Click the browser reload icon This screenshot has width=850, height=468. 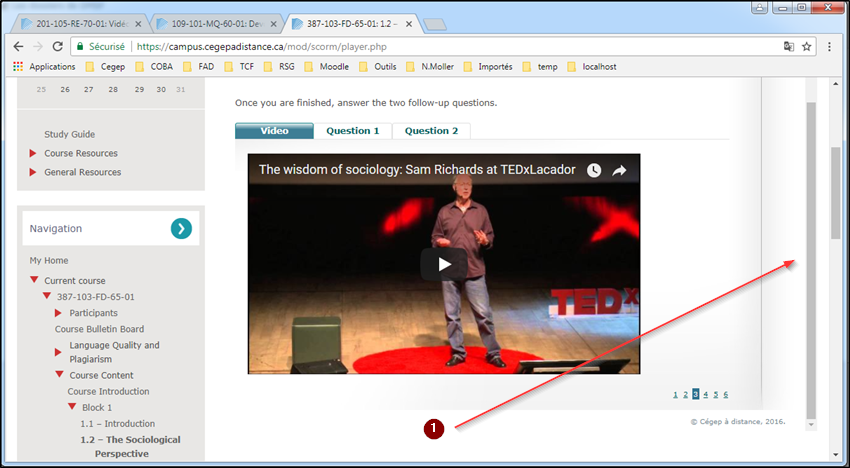coord(58,46)
